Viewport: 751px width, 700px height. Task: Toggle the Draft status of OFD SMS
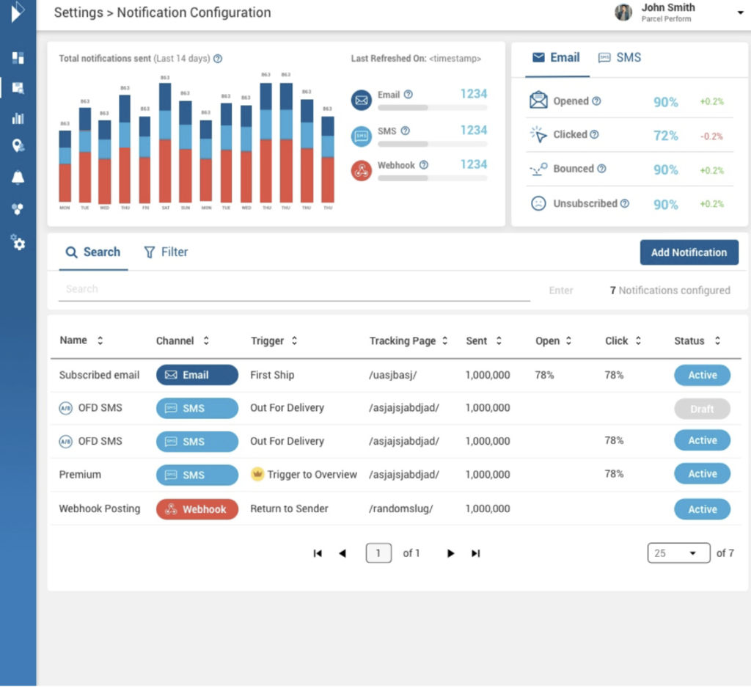point(702,409)
